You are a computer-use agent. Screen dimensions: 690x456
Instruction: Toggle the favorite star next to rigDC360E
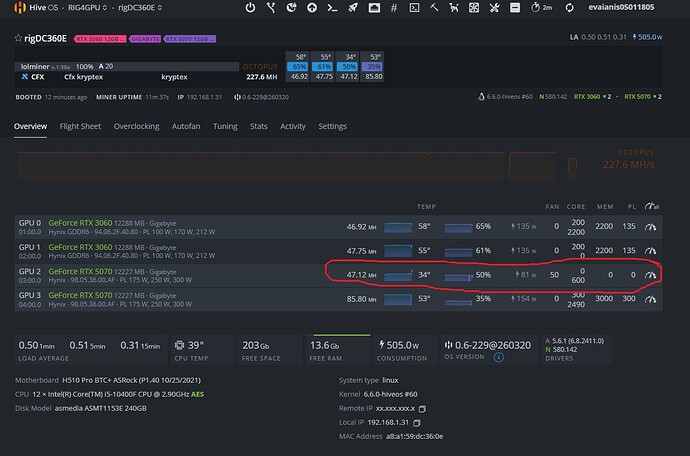click(x=17, y=38)
